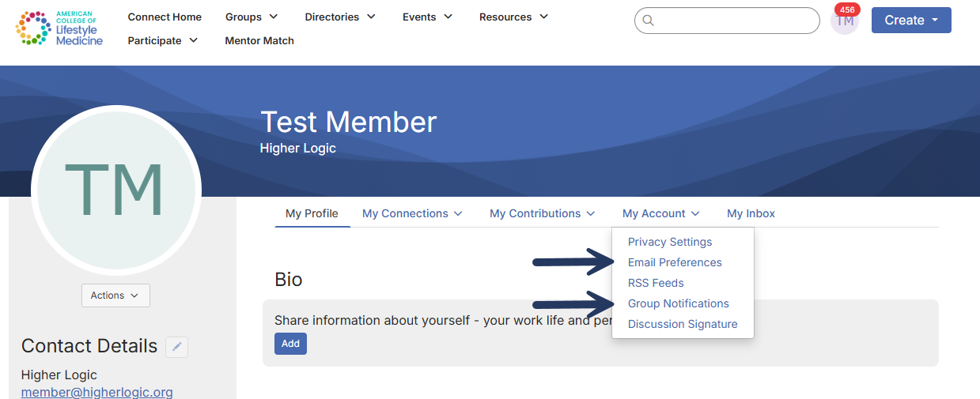
Task: Click the Add button under Bio
Action: [290, 344]
